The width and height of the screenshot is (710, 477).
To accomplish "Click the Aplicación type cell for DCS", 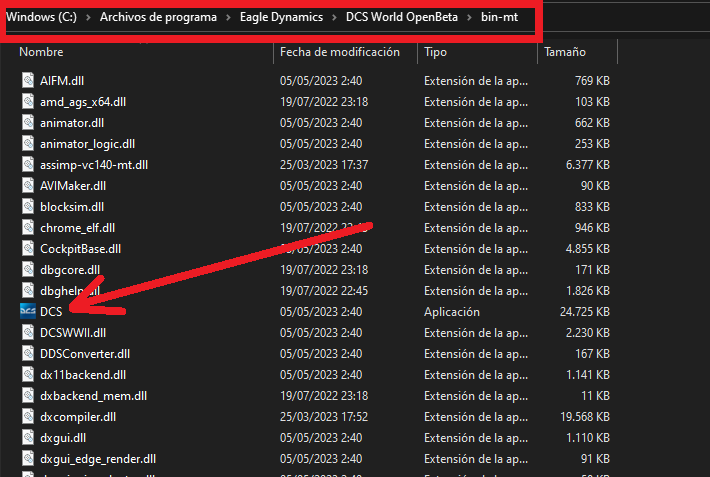I will tap(452, 312).
